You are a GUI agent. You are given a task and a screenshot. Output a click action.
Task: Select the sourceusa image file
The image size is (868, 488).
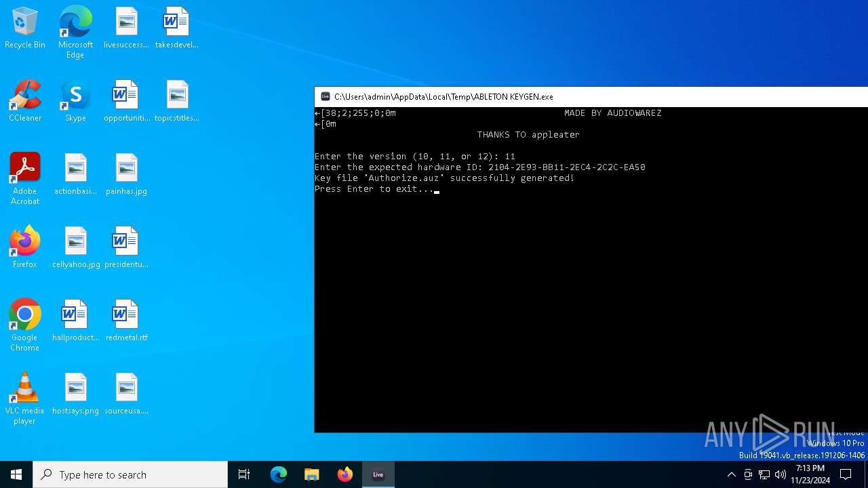point(126,394)
